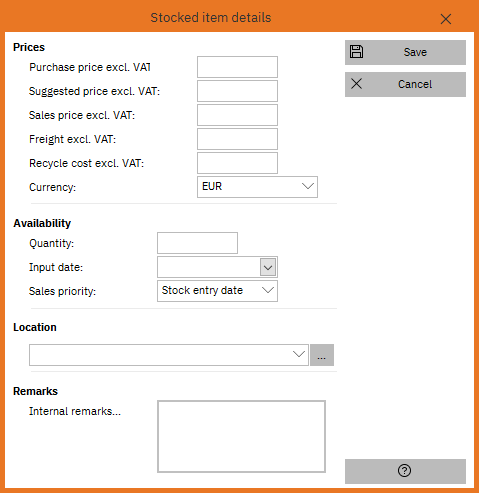
Task: Click the floppy disk Save icon
Action: [x=356, y=52]
